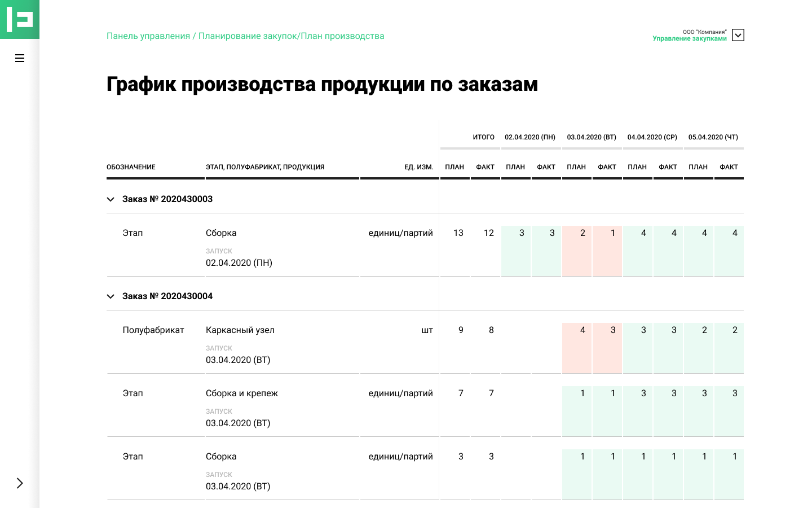The image size is (812, 508).
Task: Click Каркасный узел product name
Action: [240, 330]
